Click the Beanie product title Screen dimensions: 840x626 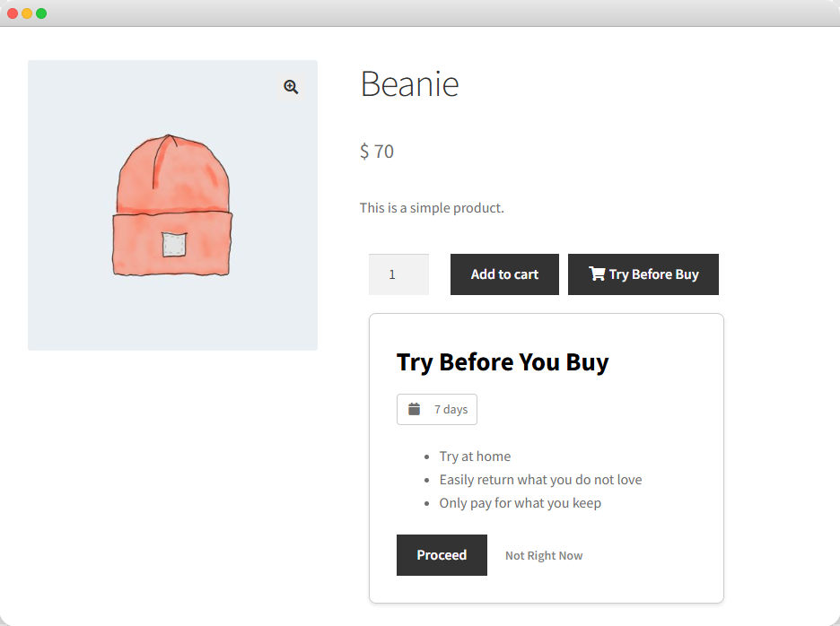pos(409,84)
